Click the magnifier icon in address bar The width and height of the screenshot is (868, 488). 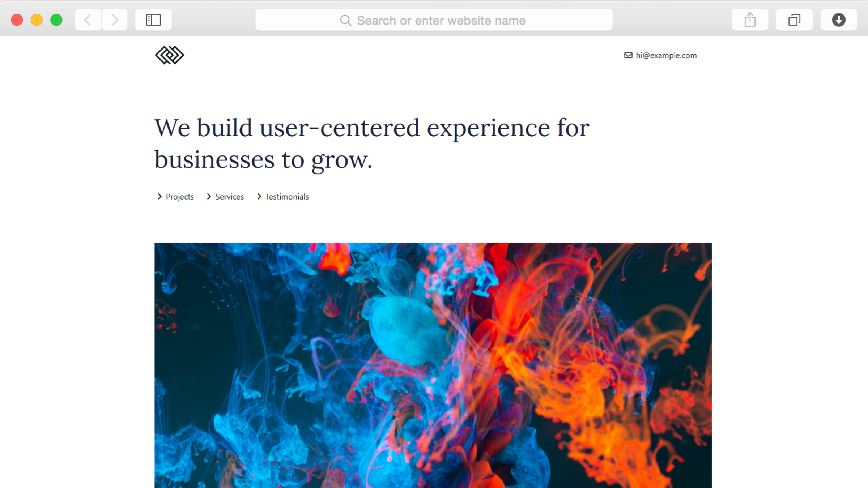(345, 21)
